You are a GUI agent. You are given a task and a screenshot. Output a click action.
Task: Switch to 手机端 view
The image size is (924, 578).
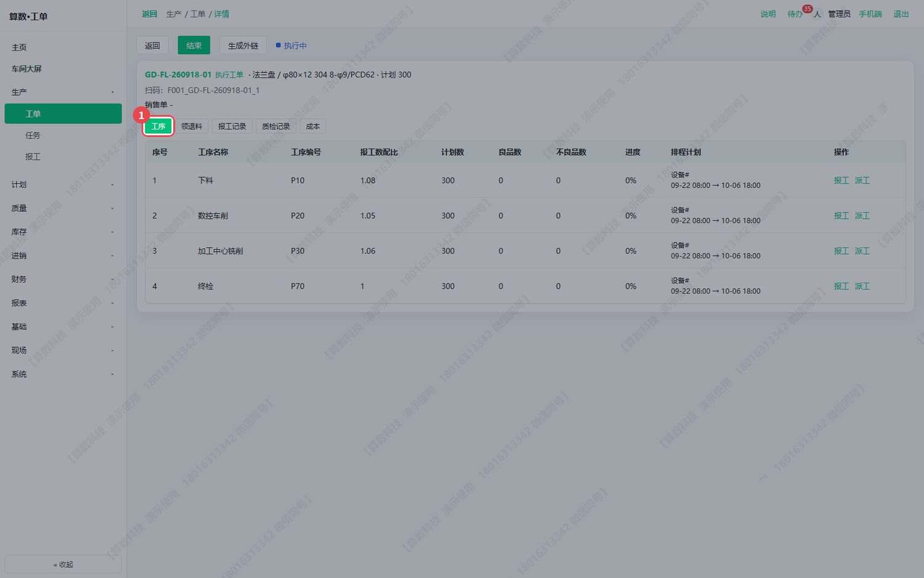870,14
